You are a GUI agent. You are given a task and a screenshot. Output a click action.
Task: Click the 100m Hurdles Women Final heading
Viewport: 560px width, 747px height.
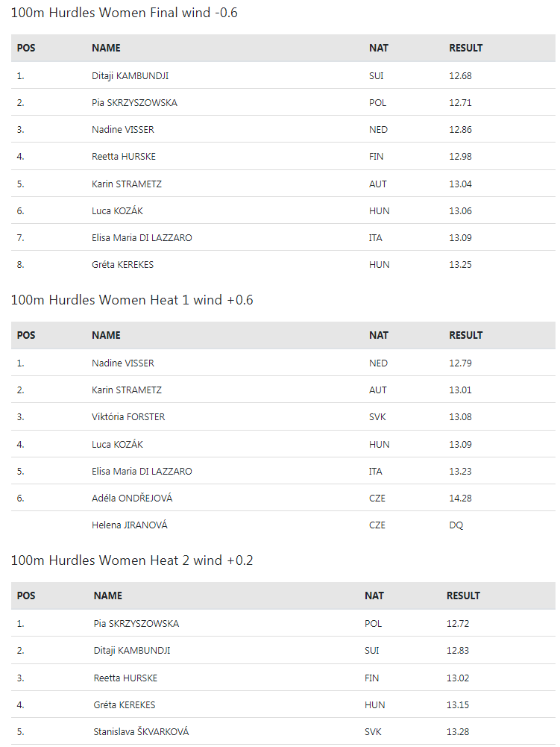pos(125,13)
